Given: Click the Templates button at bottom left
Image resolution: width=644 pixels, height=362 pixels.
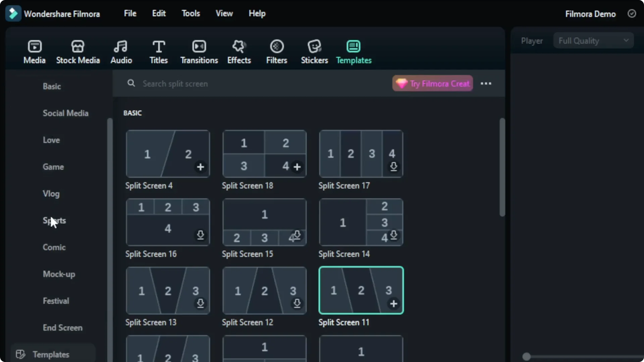Looking at the screenshot, I should (x=53, y=353).
